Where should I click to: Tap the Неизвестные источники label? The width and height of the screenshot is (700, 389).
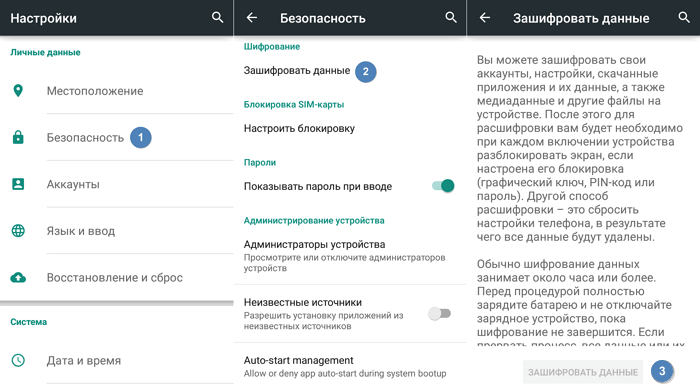(303, 302)
